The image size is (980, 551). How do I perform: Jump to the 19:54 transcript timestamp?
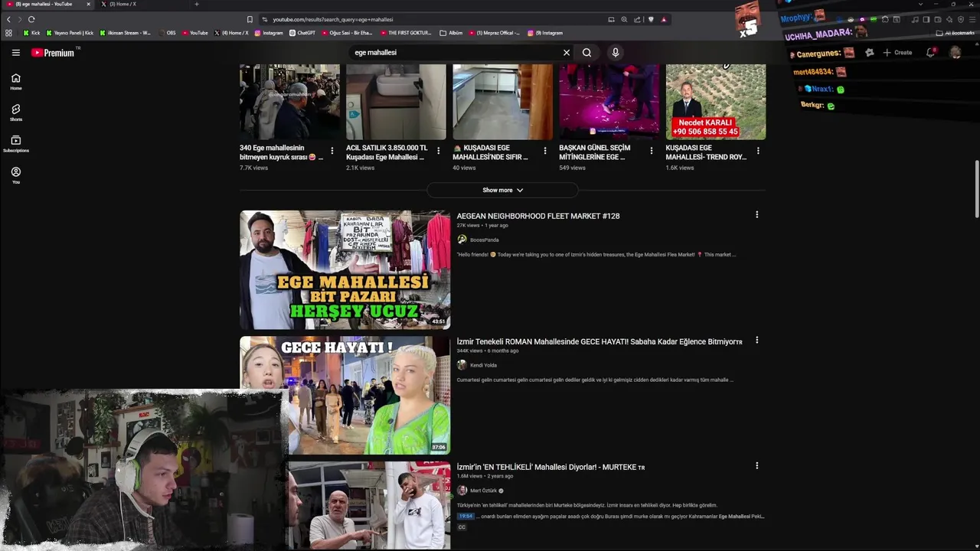pyautogui.click(x=465, y=517)
